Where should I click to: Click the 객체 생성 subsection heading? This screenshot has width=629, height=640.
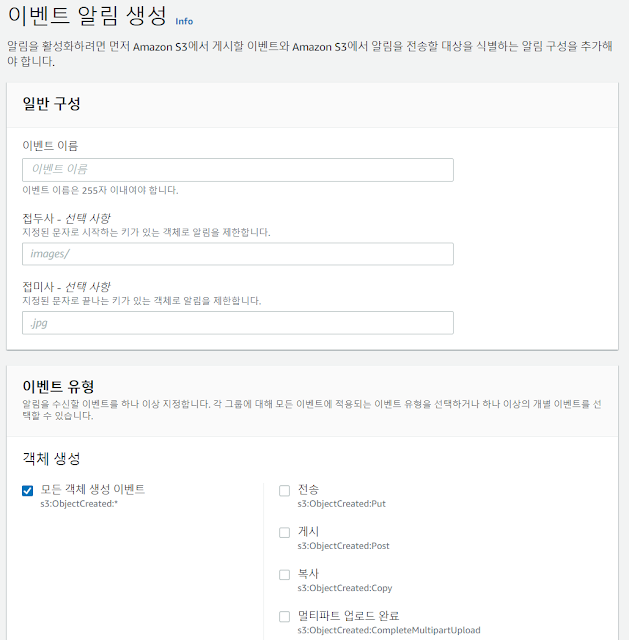(x=51, y=458)
